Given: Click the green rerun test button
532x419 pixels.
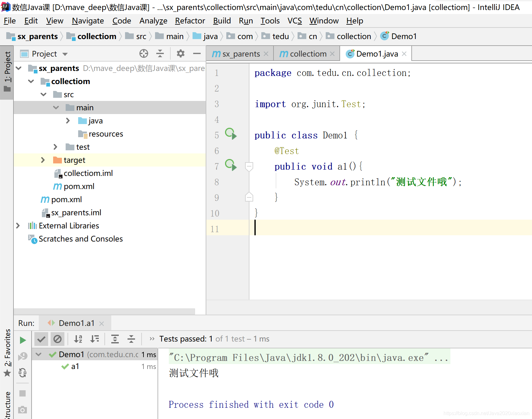Looking at the screenshot, I should (23, 340).
